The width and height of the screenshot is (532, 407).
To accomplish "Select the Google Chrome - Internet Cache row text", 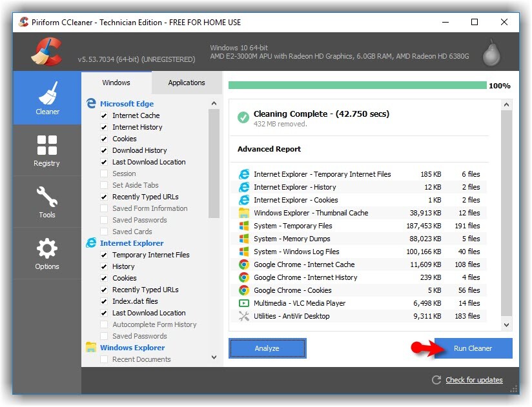I will point(304,264).
